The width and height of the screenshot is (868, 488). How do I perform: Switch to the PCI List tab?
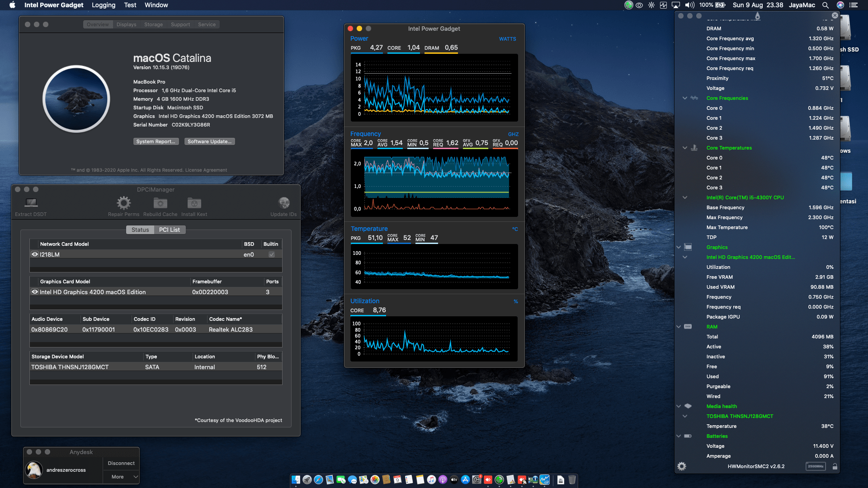tap(170, 230)
